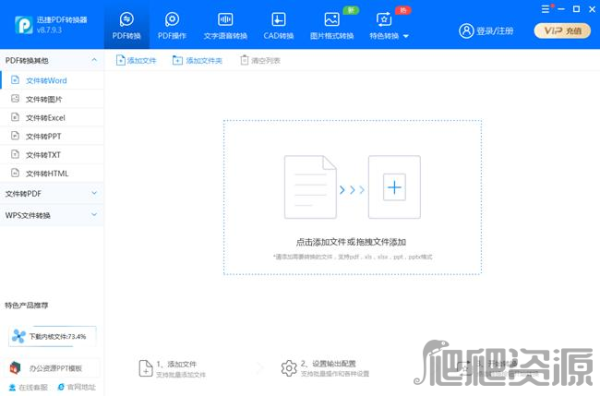This screenshot has height=396, width=600.
Task: Select 文件转TXT in the sidebar
Action: (x=52, y=155)
